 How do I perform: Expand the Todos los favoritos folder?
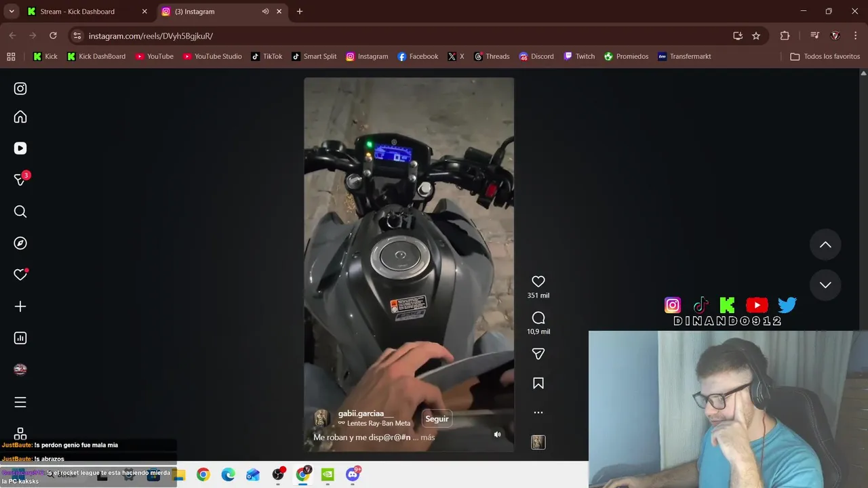pyautogui.click(x=825, y=57)
